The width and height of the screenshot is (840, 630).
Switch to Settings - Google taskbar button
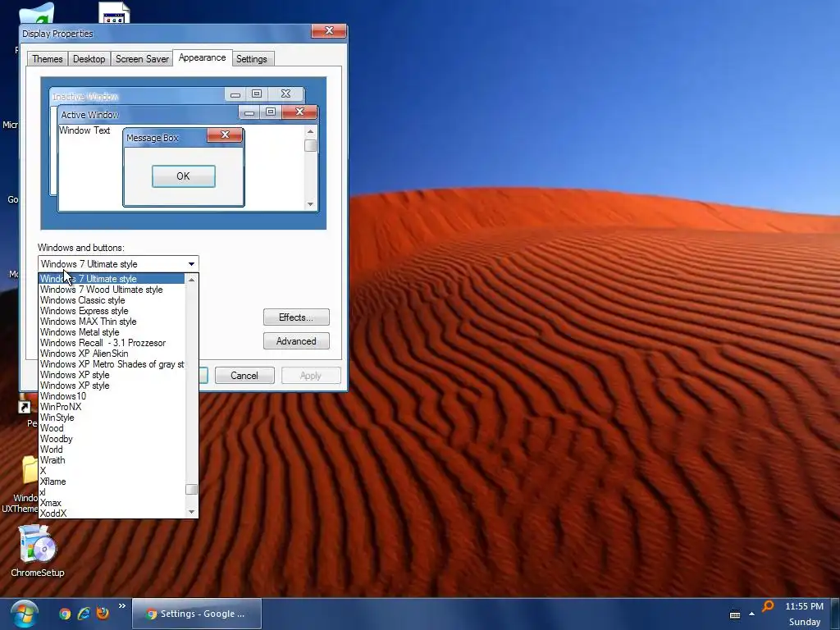[197, 614]
